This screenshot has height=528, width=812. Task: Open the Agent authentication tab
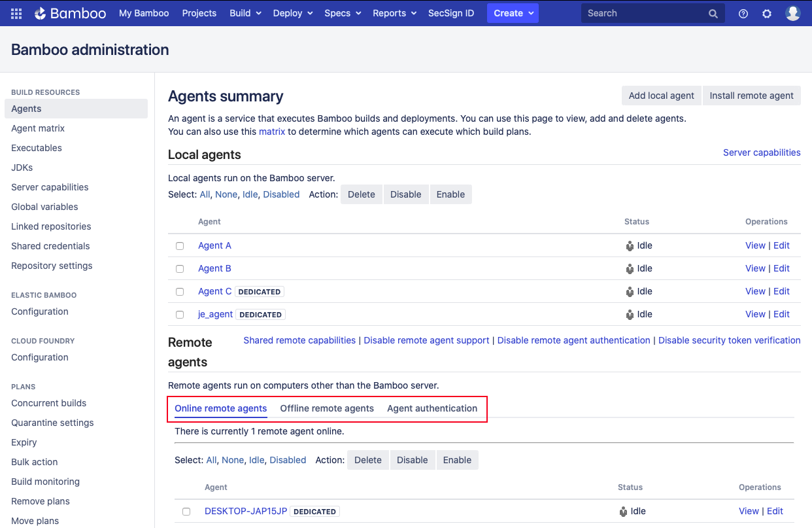(432, 408)
